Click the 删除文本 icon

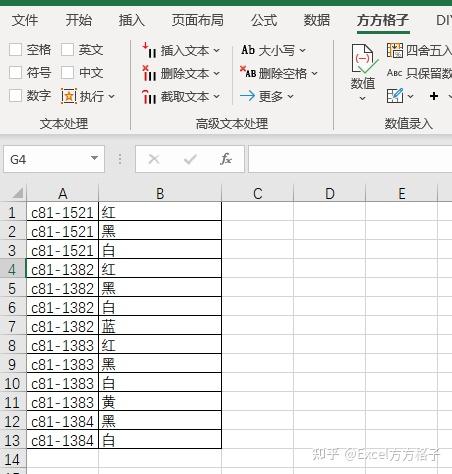[149, 73]
